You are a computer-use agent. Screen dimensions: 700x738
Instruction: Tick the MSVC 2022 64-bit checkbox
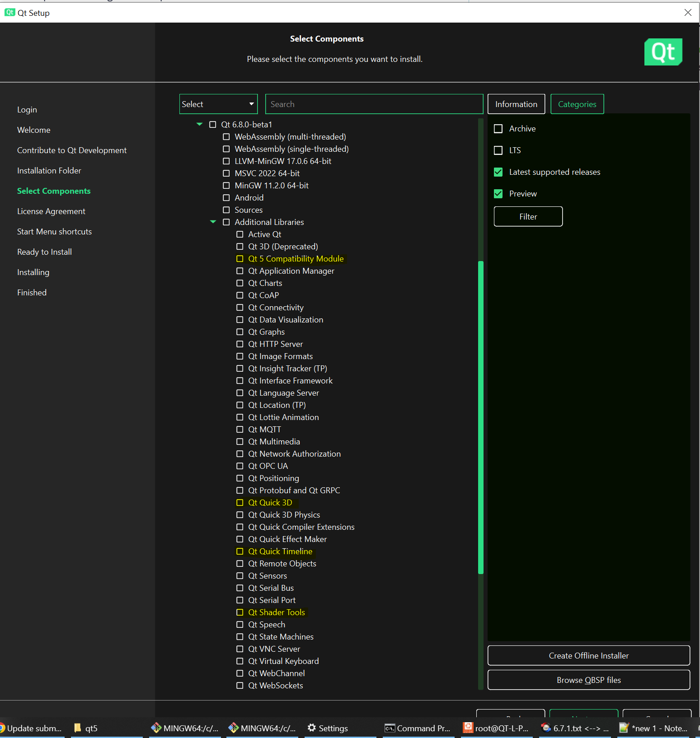coord(226,173)
